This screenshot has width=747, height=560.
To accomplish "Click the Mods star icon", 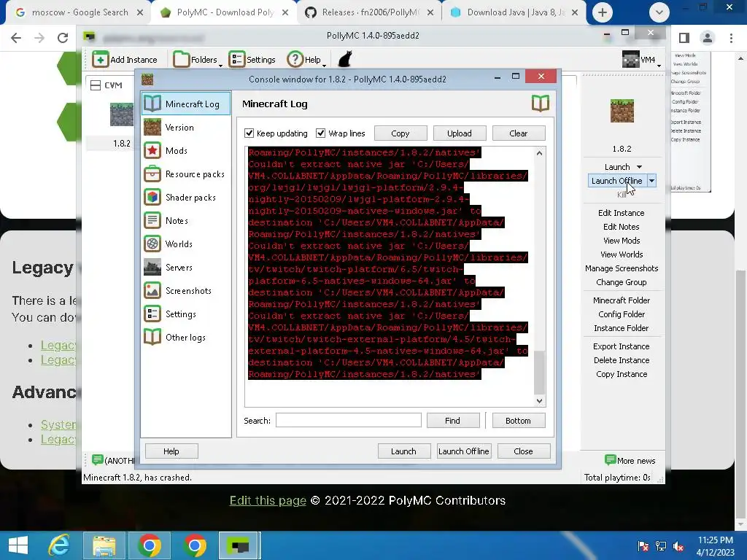I will 152,150.
